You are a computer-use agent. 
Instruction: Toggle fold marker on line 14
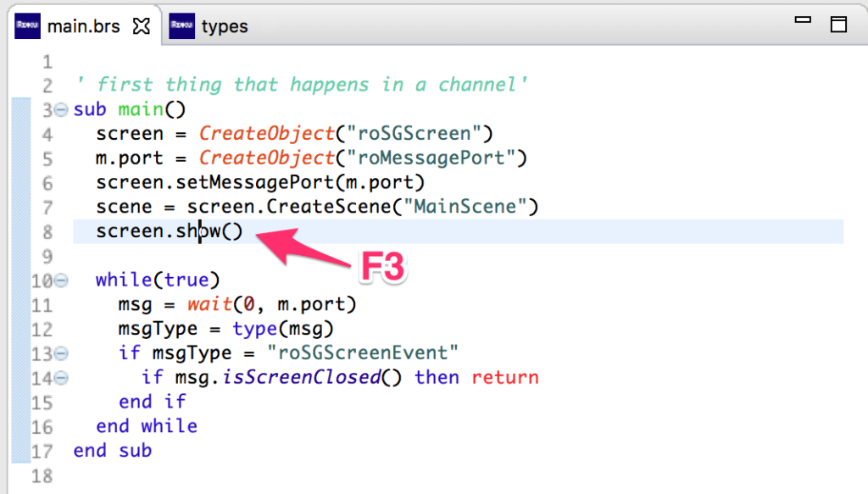coord(60,378)
